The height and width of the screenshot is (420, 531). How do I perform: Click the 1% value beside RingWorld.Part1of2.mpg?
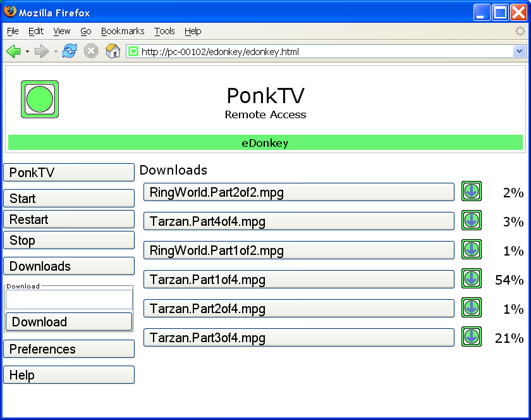[x=513, y=251]
